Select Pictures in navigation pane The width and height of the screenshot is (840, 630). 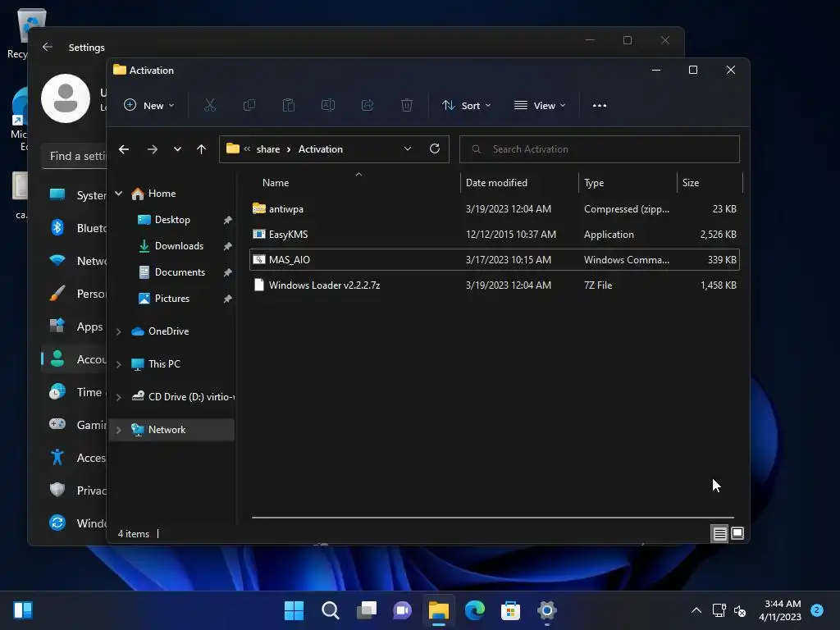click(x=171, y=299)
